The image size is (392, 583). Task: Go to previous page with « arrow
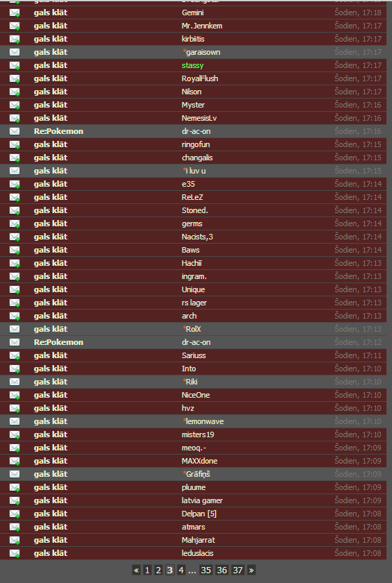click(x=137, y=570)
